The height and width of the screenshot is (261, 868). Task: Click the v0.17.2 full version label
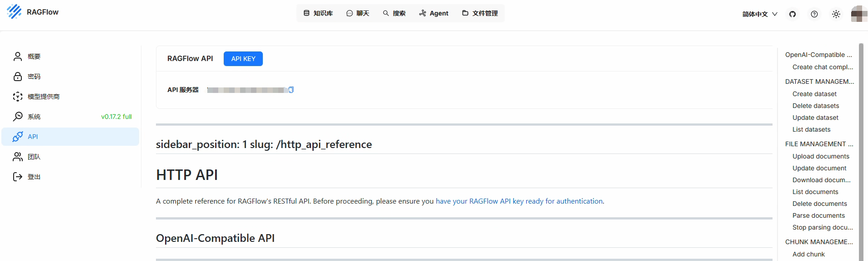tap(116, 117)
